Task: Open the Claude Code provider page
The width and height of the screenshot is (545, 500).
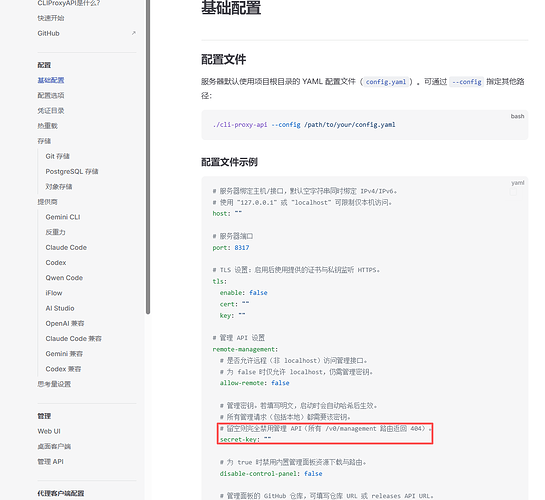Action: coord(66,247)
